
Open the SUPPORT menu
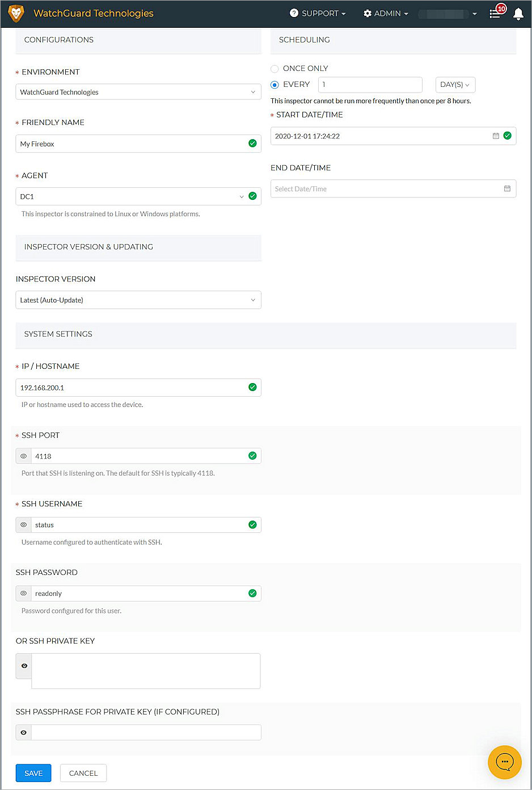tap(318, 13)
